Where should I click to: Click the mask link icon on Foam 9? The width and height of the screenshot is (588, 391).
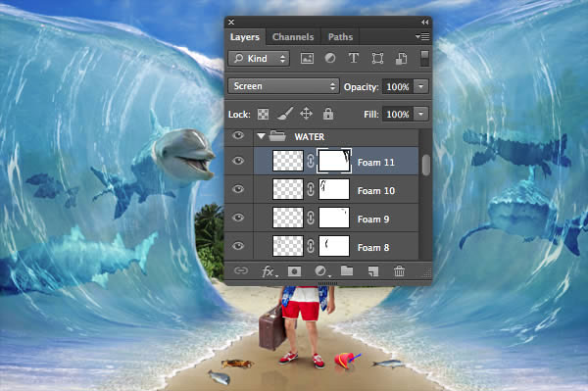311,218
